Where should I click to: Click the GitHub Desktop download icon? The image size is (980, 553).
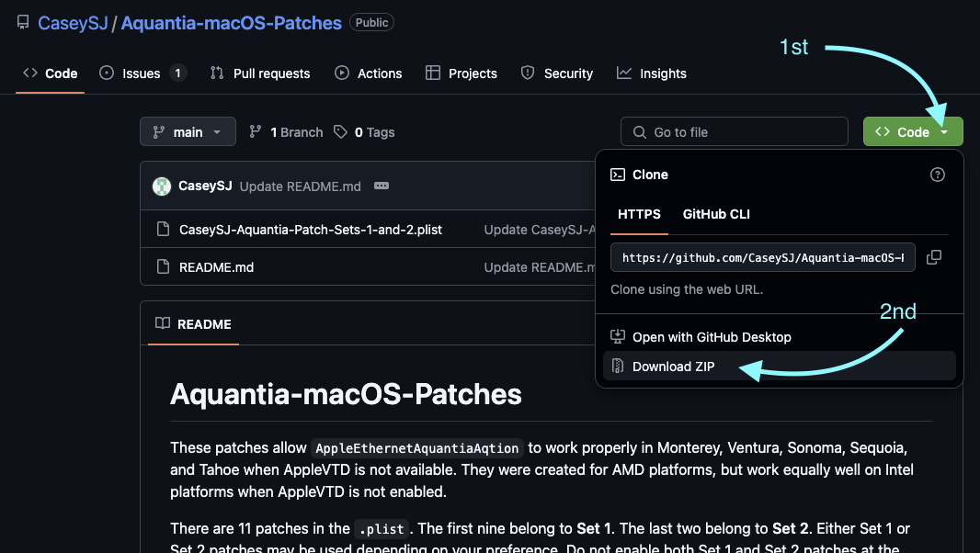pos(618,337)
